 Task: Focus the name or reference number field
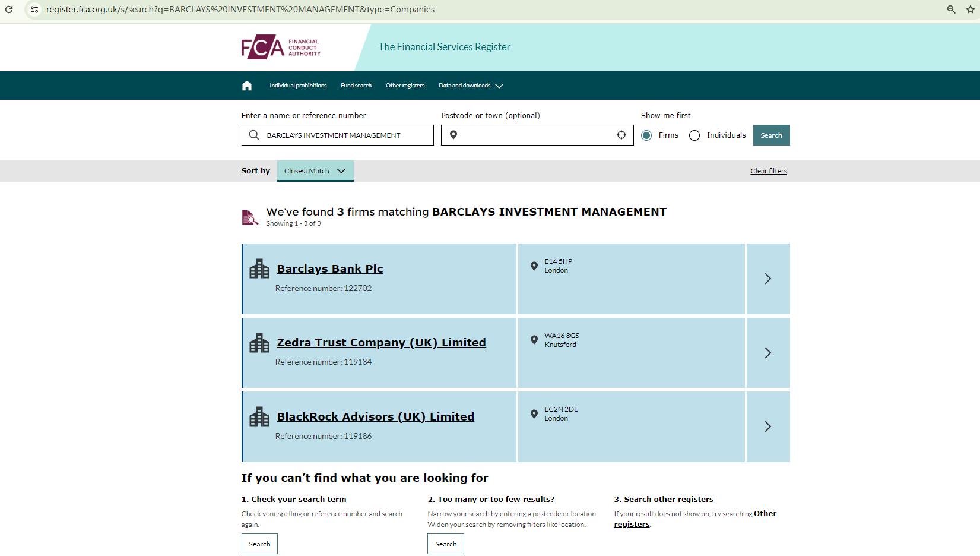(338, 135)
